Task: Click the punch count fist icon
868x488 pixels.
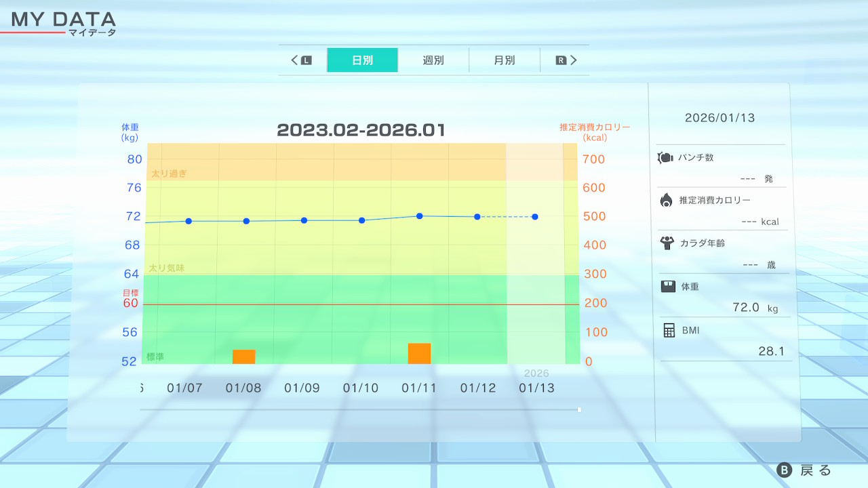Action: [x=665, y=158]
